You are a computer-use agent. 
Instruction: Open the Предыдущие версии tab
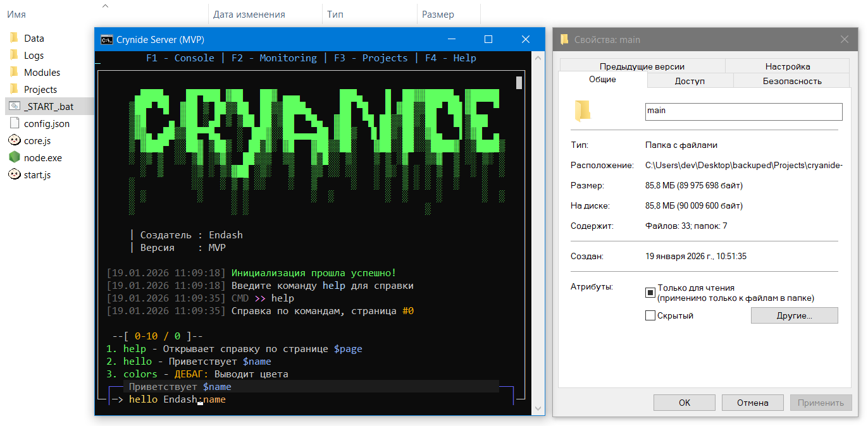click(x=642, y=66)
